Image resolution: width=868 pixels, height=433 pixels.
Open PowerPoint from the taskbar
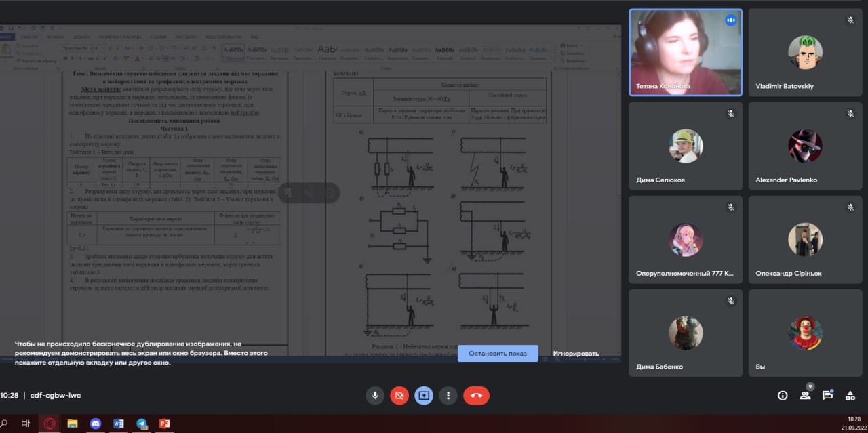point(164,424)
